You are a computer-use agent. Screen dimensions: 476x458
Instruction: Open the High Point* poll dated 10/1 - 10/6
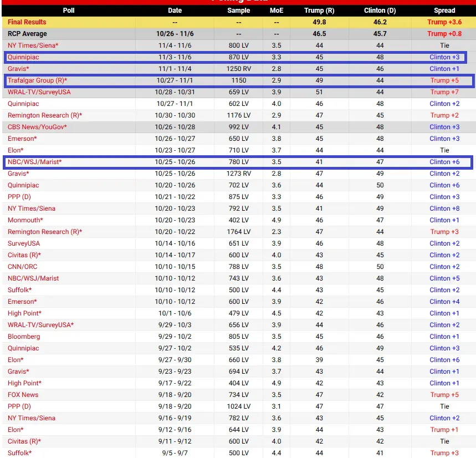click(24, 313)
